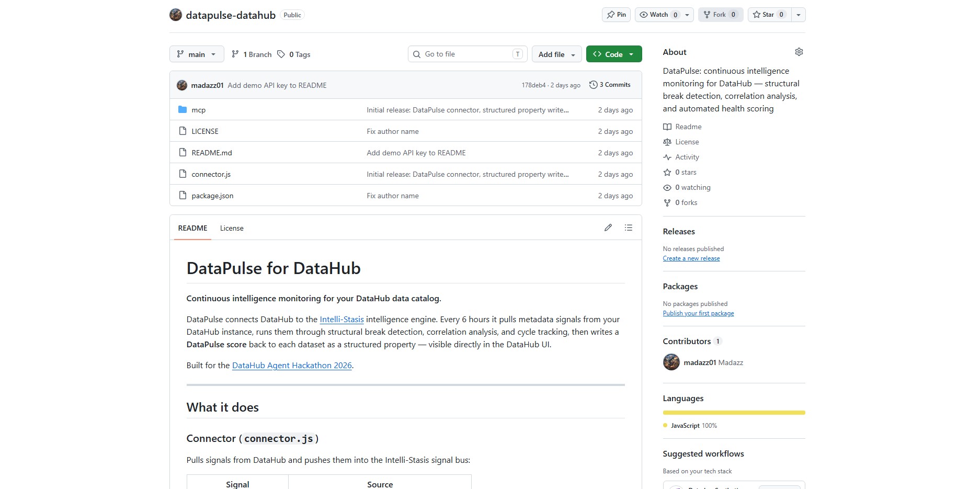Viewport: 980px width, 489px height.
Task: Click Create a new release link
Action: tap(691, 258)
